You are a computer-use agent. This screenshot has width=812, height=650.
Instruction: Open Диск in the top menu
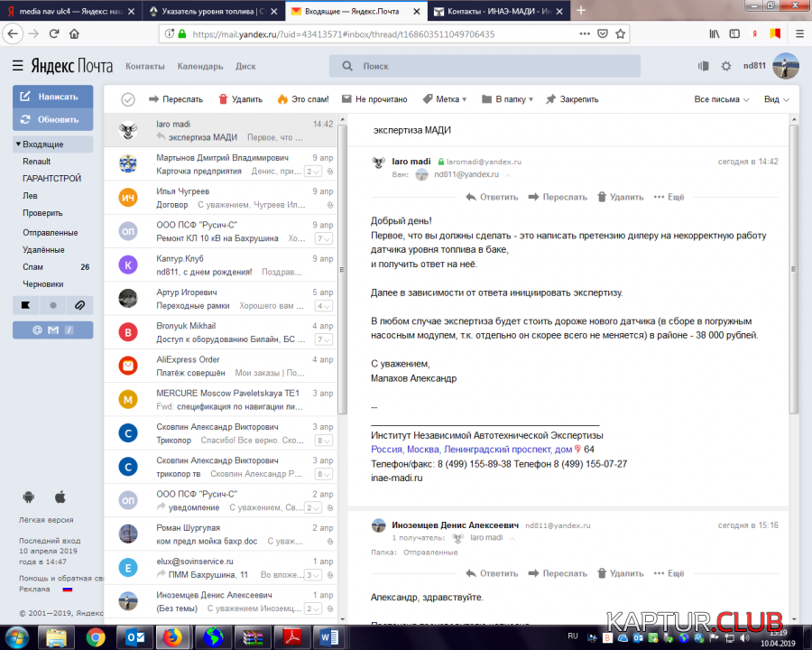click(x=245, y=66)
